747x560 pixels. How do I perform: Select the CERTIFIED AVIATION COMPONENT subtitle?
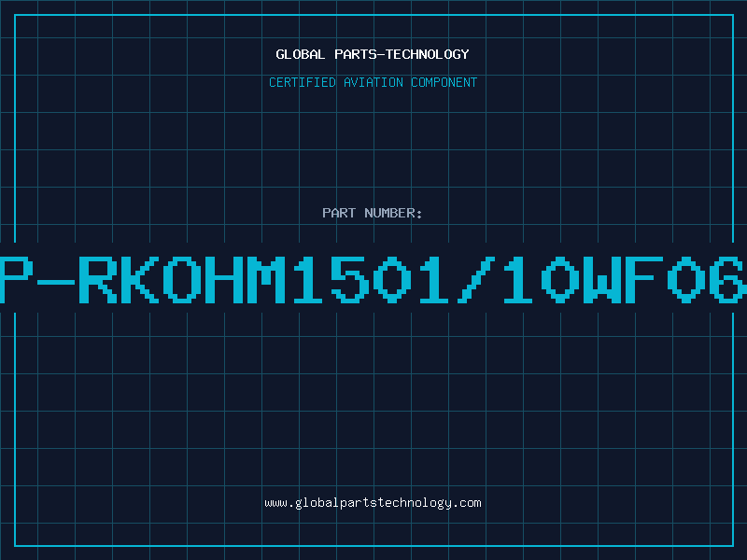point(373,82)
